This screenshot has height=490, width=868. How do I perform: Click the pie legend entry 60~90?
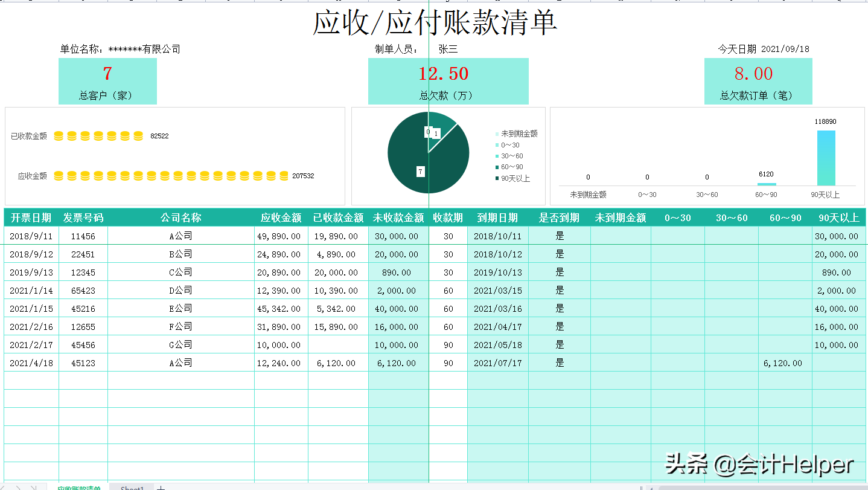[x=509, y=167]
